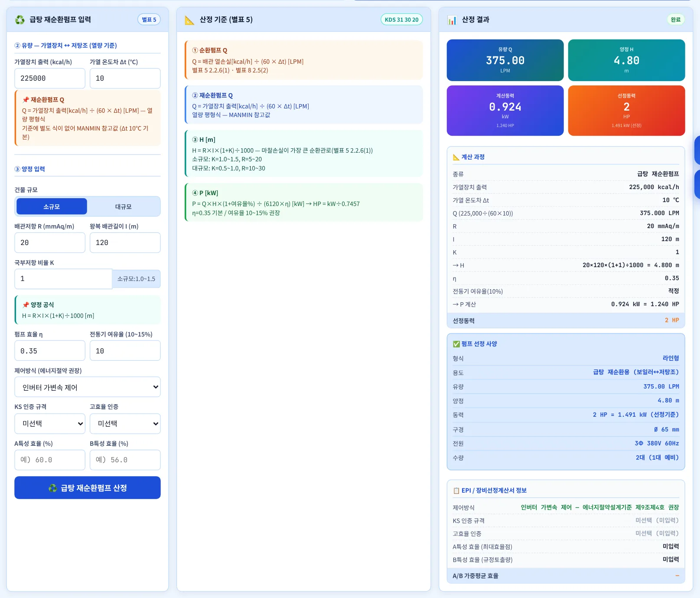The width and height of the screenshot is (700, 598).
Task: Click the 급탕 재순환펌프 산정 button
Action: (x=88, y=488)
